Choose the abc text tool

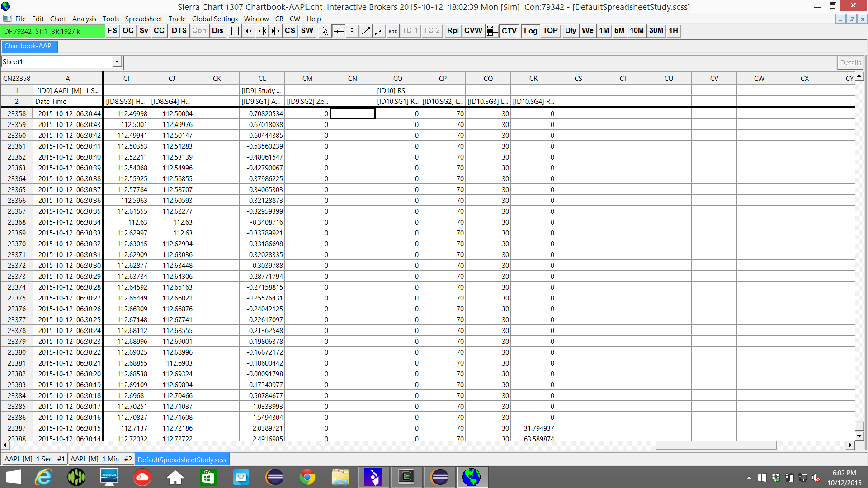click(x=392, y=31)
